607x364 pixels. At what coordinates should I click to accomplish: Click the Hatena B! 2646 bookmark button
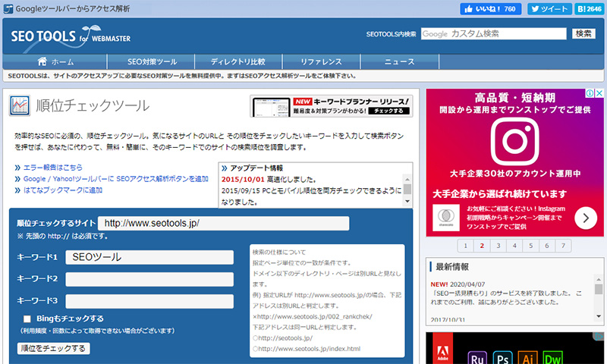(x=589, y=9)
